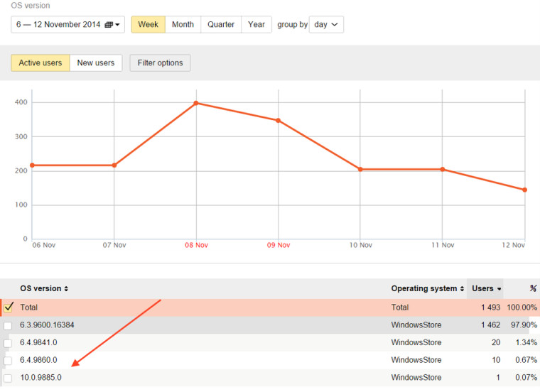Switch to the Month period tab
The width and height of the screenshot is (540, 392).
point(183,25)
